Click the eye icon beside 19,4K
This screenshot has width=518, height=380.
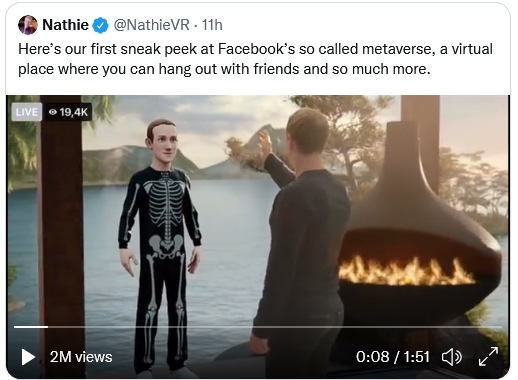click(x=53, y=112)
